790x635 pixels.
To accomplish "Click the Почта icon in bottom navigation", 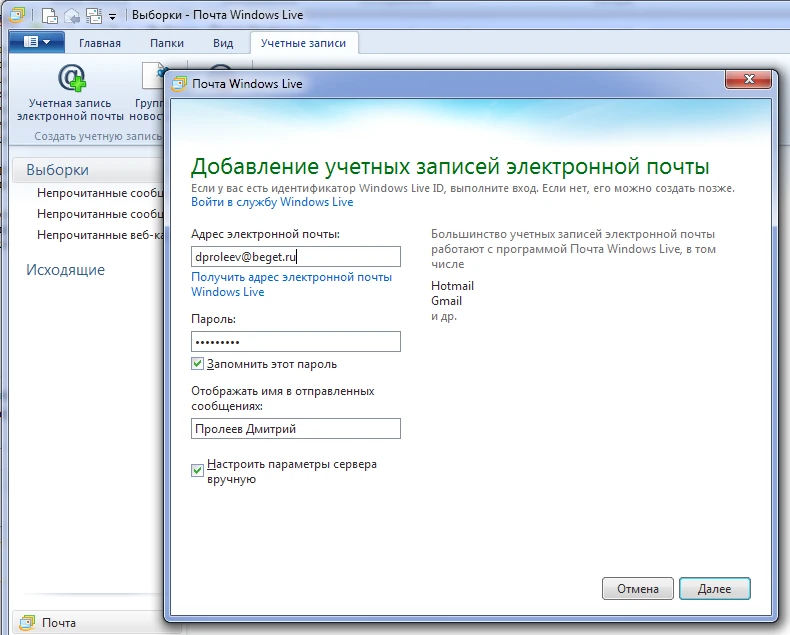I will [27, 623].
